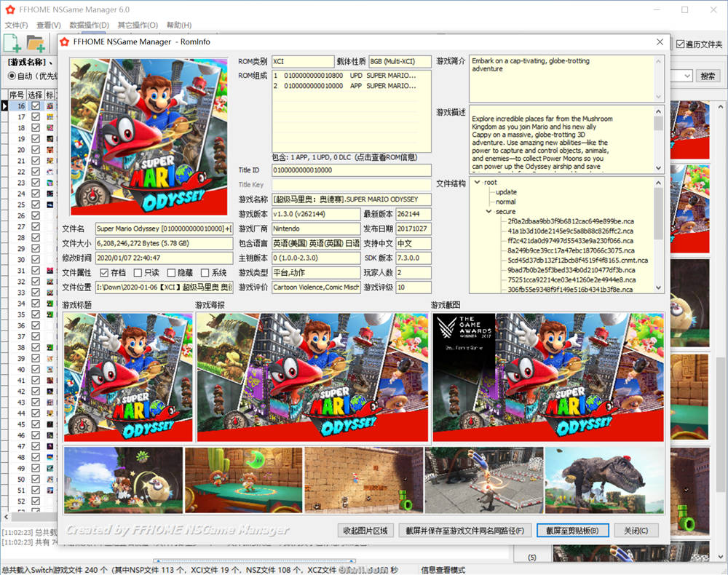This screenshot has width=728, height=575.
Task: Click the 游戏海报 poster image
Action: [x=312, y=377]
